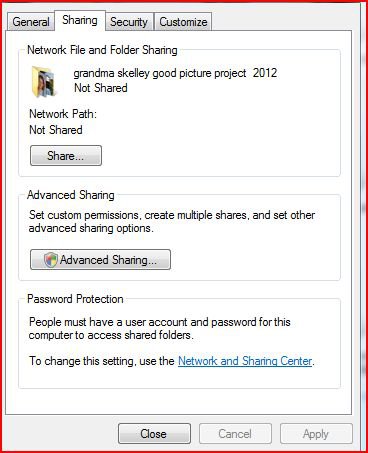Open the Security tab
The width and height of the screenshot is (368, 453).
point(129,22)
